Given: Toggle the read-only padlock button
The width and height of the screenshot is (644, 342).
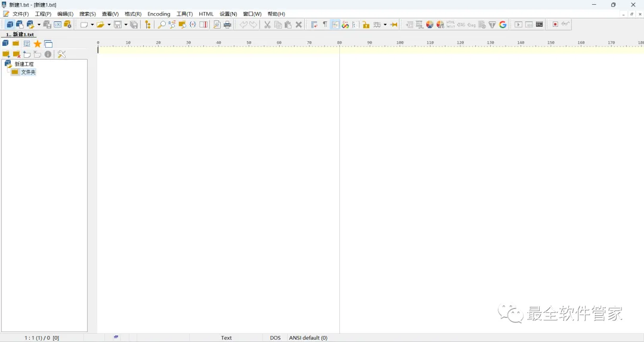Looking at the screenshot, I should tap(366, 24).
